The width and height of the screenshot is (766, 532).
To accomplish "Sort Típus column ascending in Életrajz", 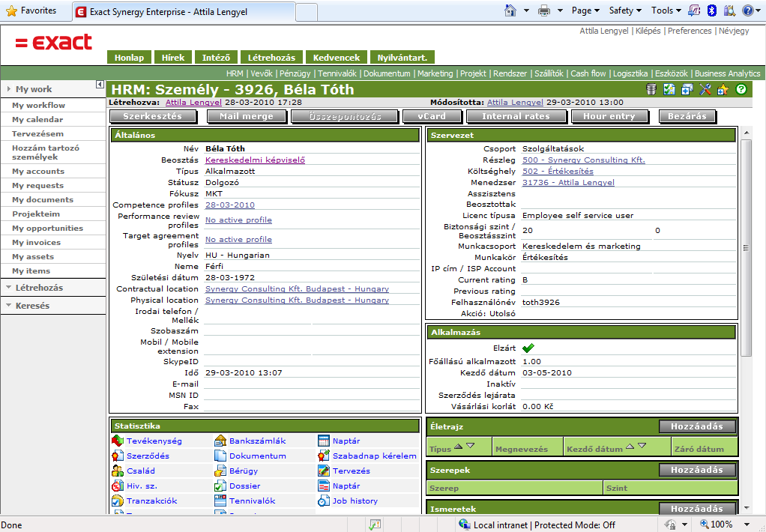I will 458,446.
